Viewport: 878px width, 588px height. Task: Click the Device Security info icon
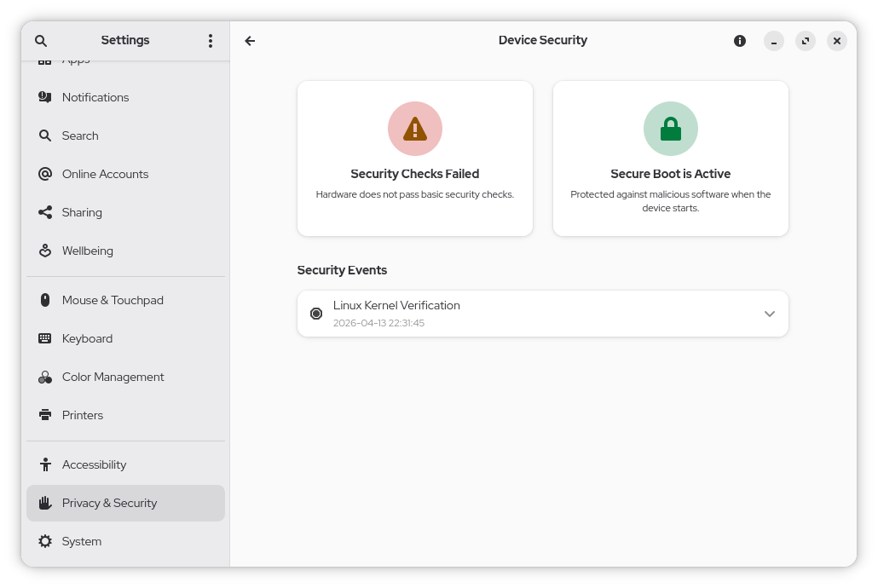[x=740, y=41]
